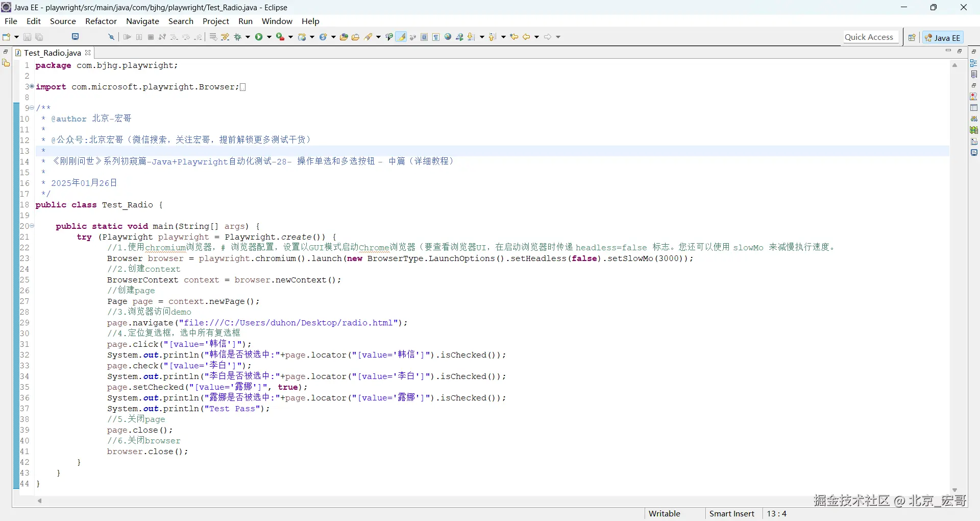Click the blue monitor icon in the main toolbar
The height and width of the screenshot is (521, 980).
76,37
